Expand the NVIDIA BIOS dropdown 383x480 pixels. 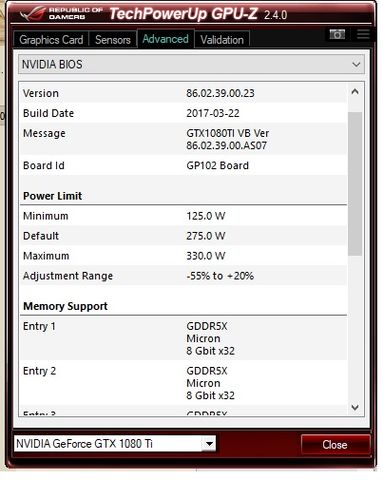(x=191, y=64)
